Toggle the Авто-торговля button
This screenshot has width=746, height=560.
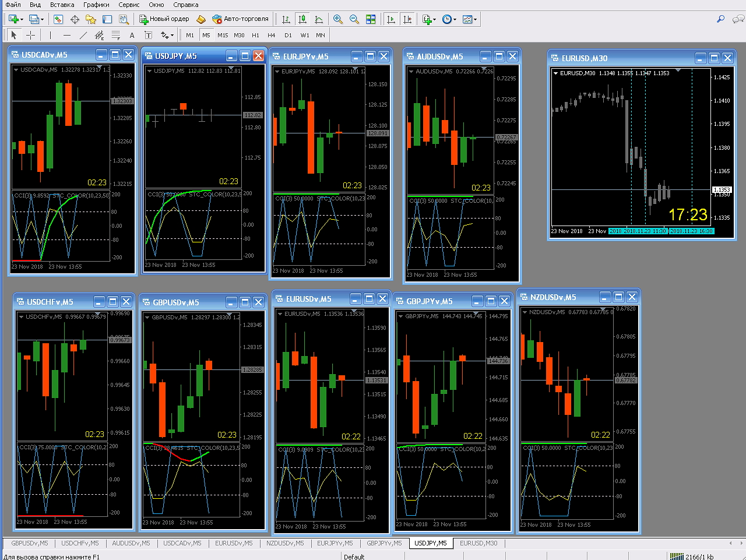pyautogui.click(x=240, y=19)
